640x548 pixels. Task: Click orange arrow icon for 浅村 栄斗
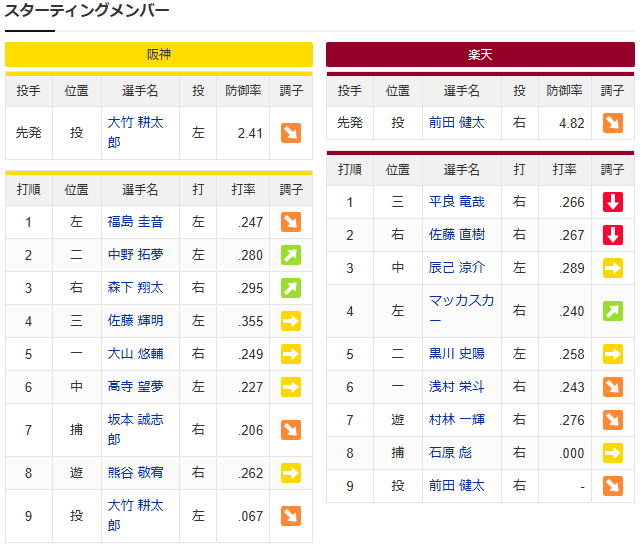tap(613, 387)
